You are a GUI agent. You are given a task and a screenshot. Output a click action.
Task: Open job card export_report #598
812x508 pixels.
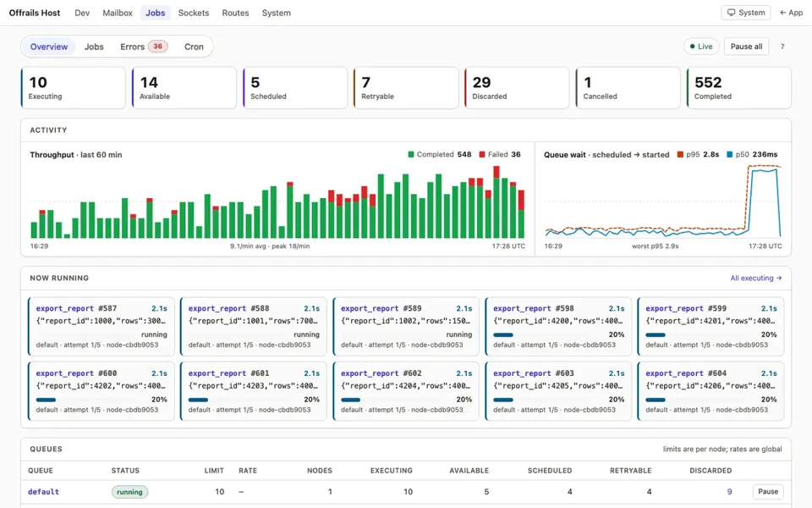tap(558, 327)
